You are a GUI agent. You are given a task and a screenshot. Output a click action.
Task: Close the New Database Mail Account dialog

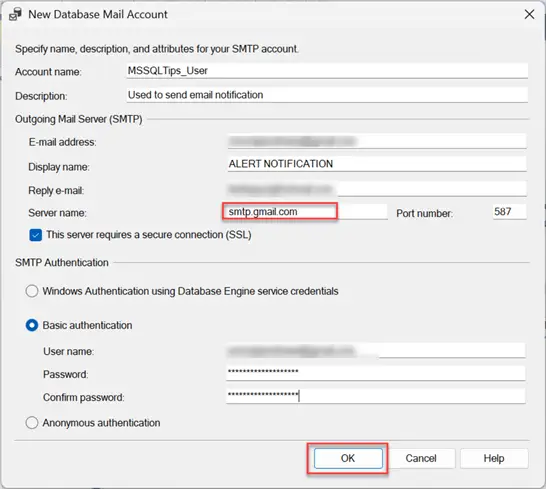click(x=529, y=14)
